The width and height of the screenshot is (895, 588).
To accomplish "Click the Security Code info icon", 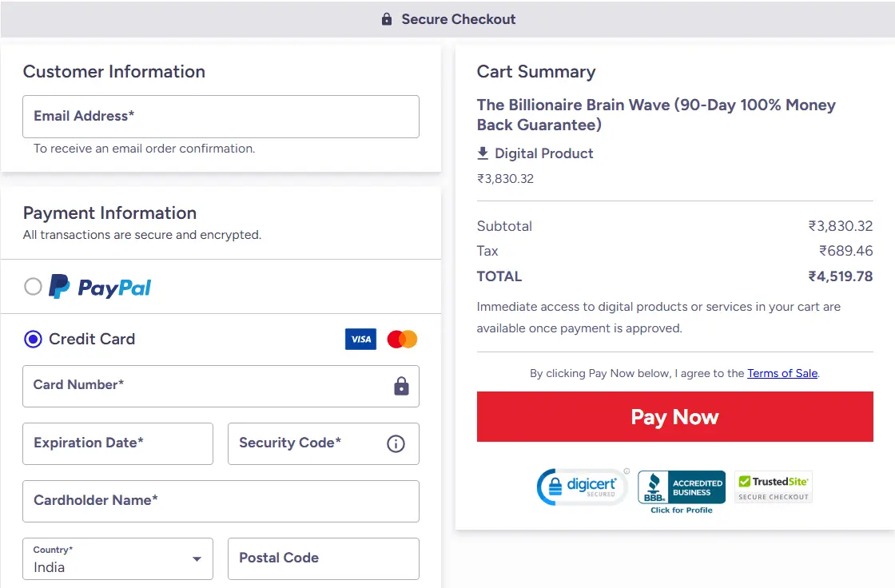I will pyautogui.click(x=396, y=444).
